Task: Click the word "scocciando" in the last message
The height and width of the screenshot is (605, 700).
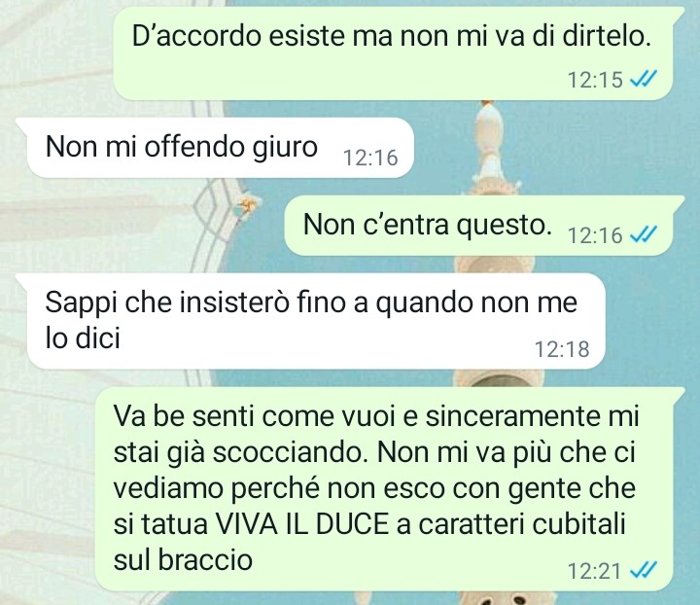Action: [288, 452]
